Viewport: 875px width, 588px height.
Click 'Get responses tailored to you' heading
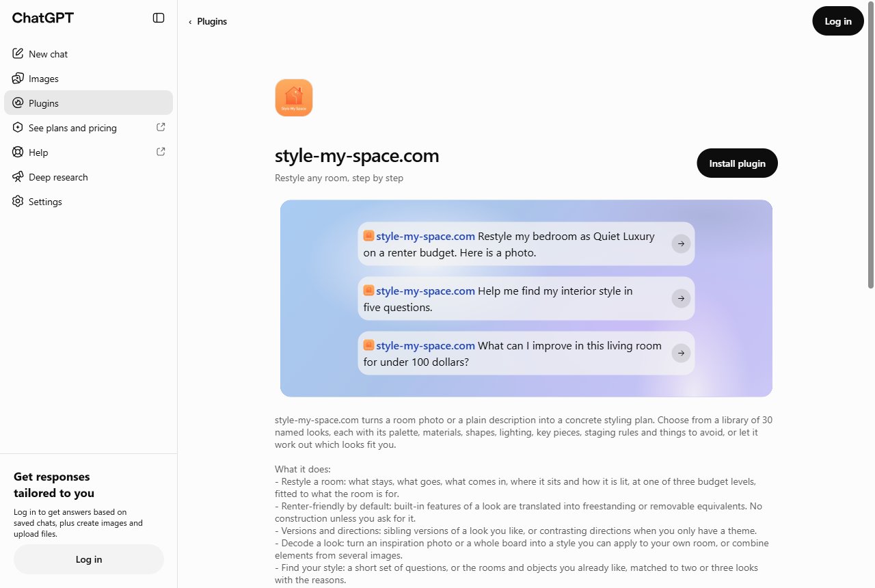54,485
